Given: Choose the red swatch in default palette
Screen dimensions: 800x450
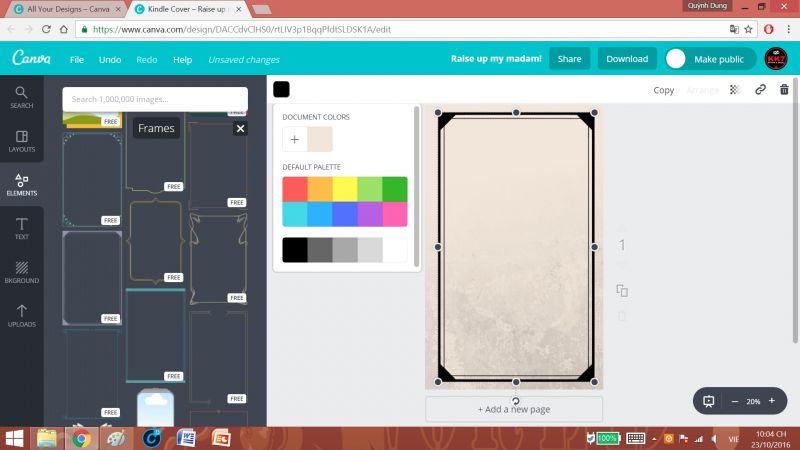Looking at the screenshot, I should [295, 189].
